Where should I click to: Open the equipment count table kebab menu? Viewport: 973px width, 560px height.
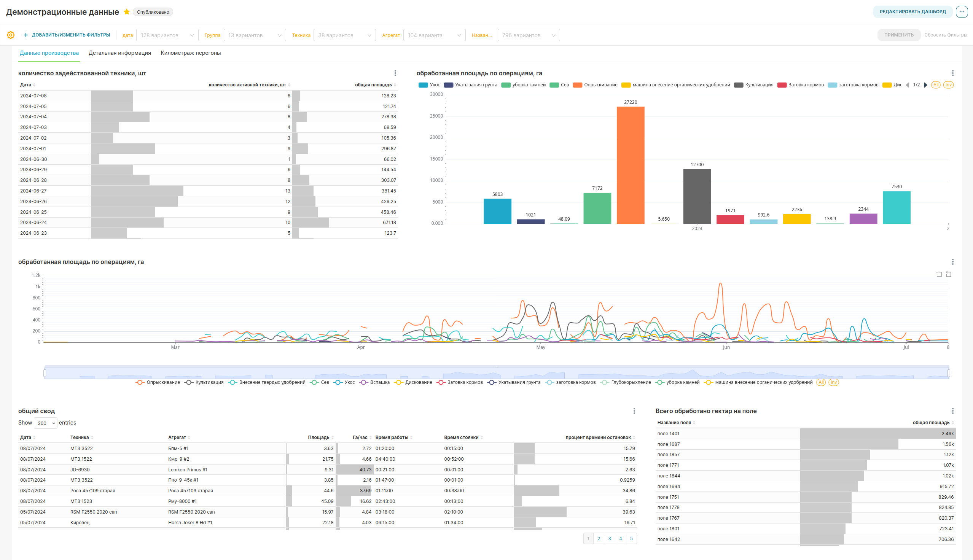pyautogui.click(x=395, y=73)
